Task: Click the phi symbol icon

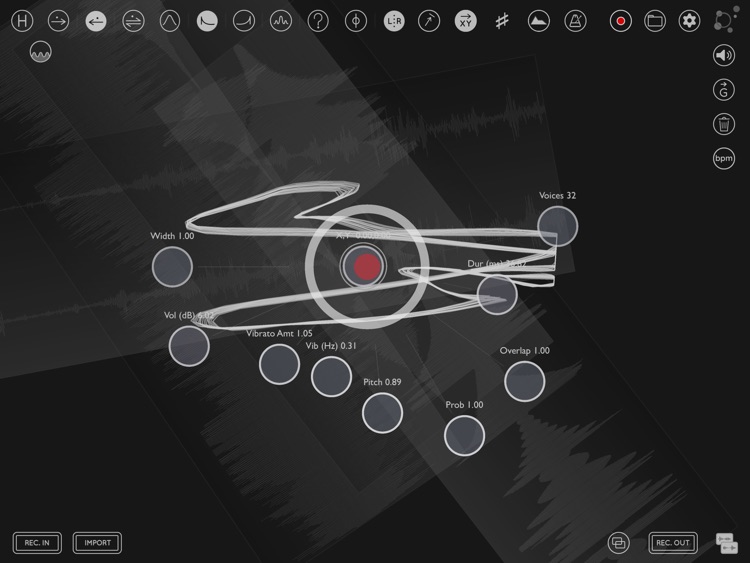Action: coord(356,21)
